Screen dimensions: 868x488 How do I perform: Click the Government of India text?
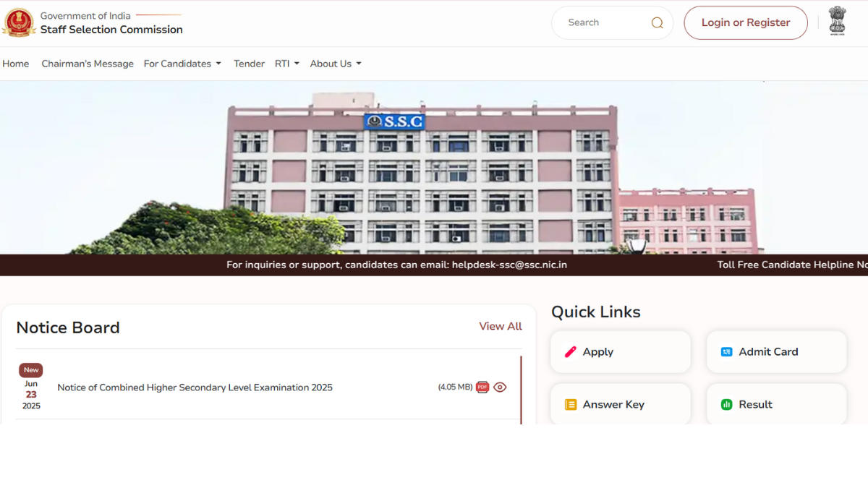(x=85, y=16)
